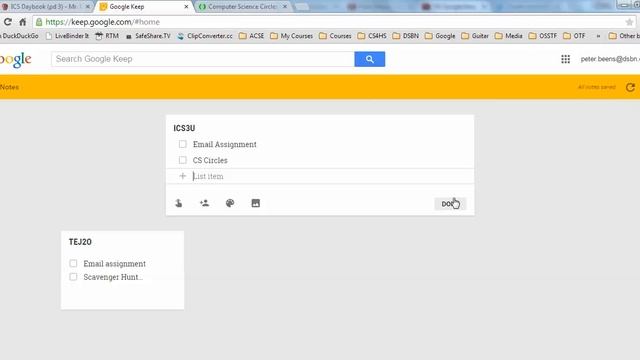Select the Google Keep tab
This screenshot has height=360, width=640.
(x=144, y=7)
